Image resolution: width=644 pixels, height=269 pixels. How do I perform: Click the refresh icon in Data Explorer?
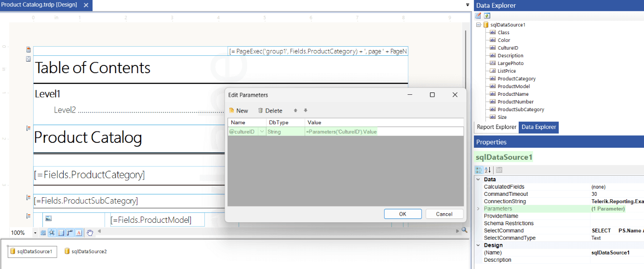tap(487, 16)
